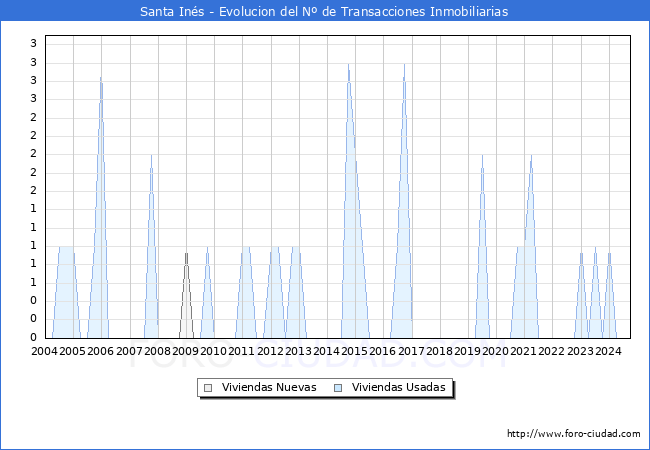Select the 2012 x-axis label
This screenshot has width=650, height=450.
[270, 351]
